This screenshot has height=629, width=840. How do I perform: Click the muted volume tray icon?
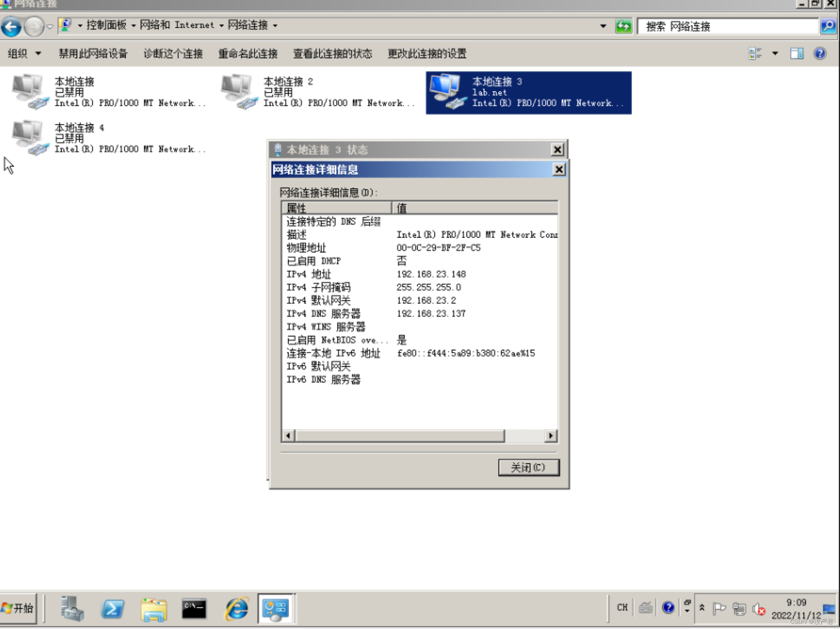[759, 609]
